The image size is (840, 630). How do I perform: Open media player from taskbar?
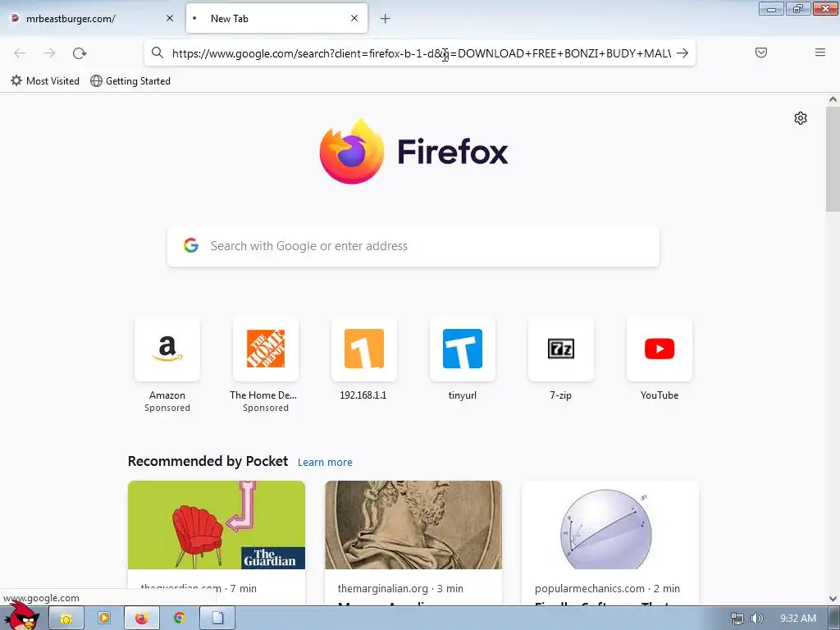pyautogui.click(x=104, y=619)
